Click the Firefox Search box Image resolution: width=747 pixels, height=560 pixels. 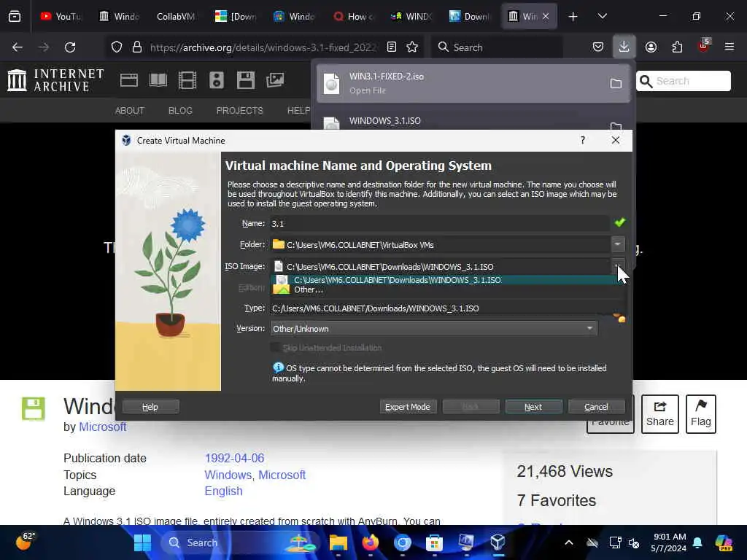(498, 47)
